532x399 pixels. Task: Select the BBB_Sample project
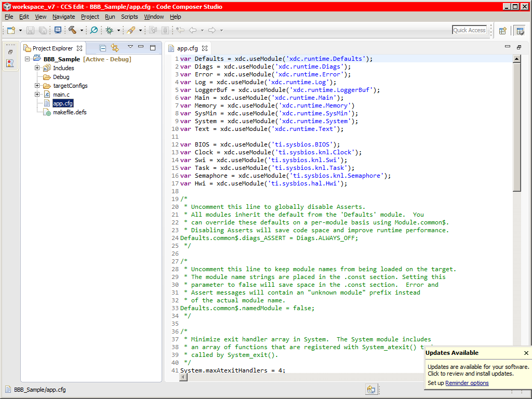tap(62, 59)
